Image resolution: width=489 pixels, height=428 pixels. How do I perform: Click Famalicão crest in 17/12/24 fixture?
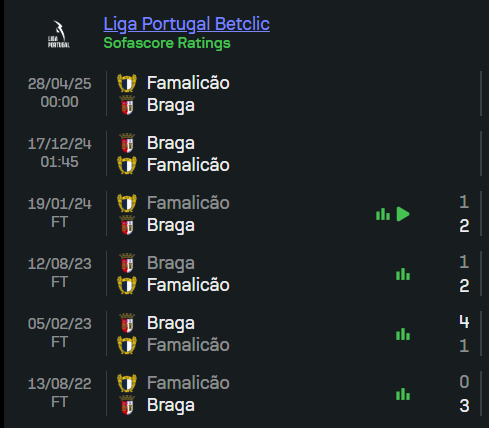click(x=127, y=165)
